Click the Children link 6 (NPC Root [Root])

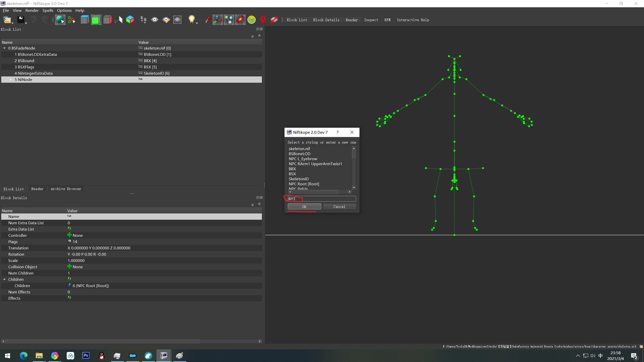(x=91, y=286)
